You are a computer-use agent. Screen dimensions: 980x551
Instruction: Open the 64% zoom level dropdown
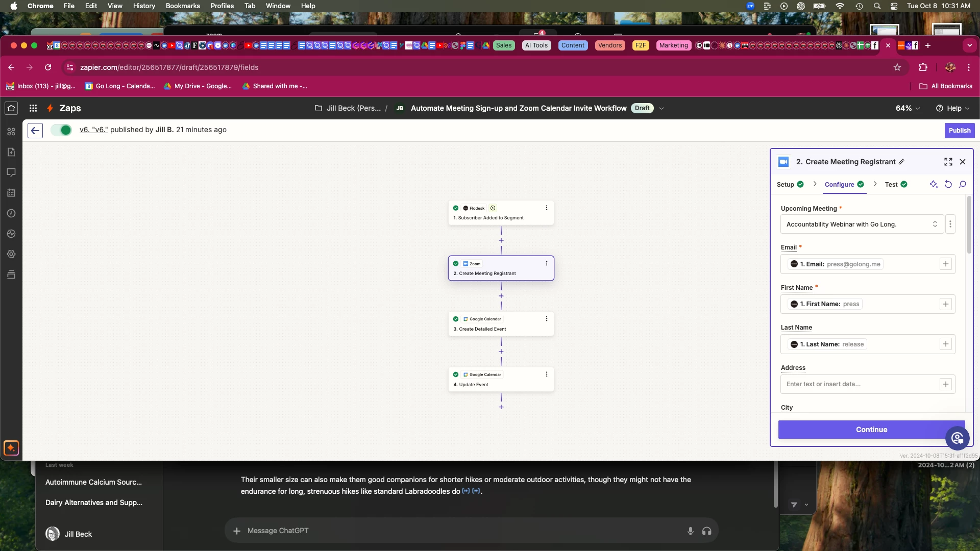click(908, 108)
